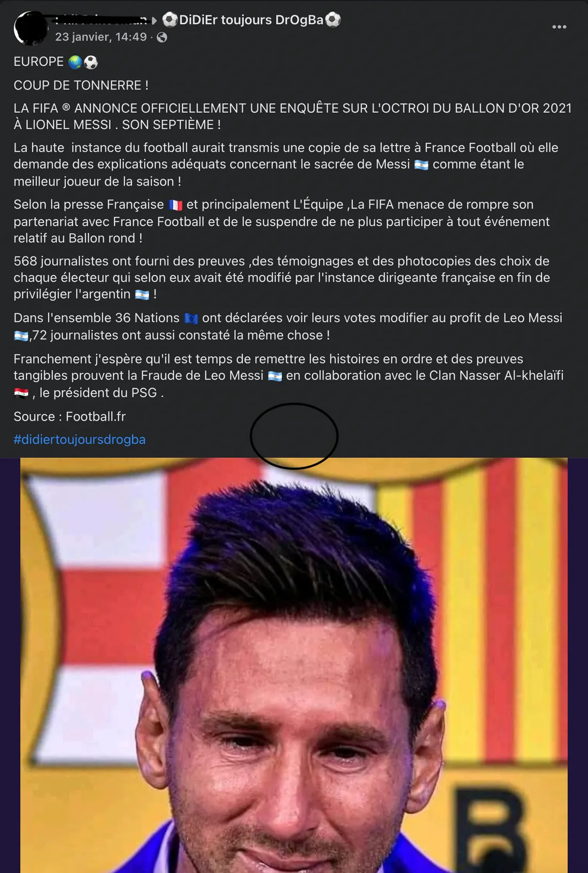Click the EU flag after '36 Nations'

(191, 319)
